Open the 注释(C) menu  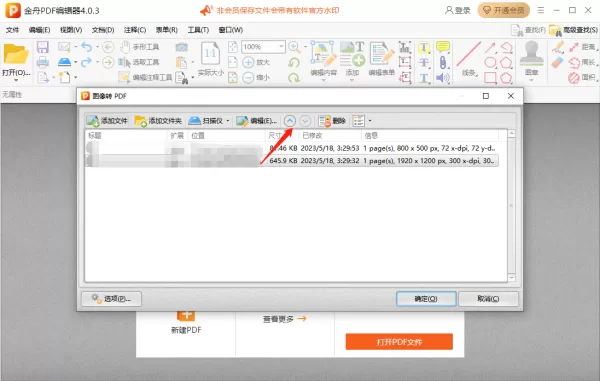point(135,30)
